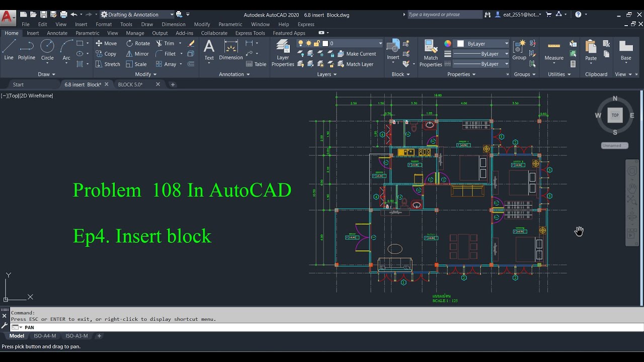The height and width of the screenshot is (362, 644).
Task: Activate the Fillet command
Action: (x=166, y=54)
